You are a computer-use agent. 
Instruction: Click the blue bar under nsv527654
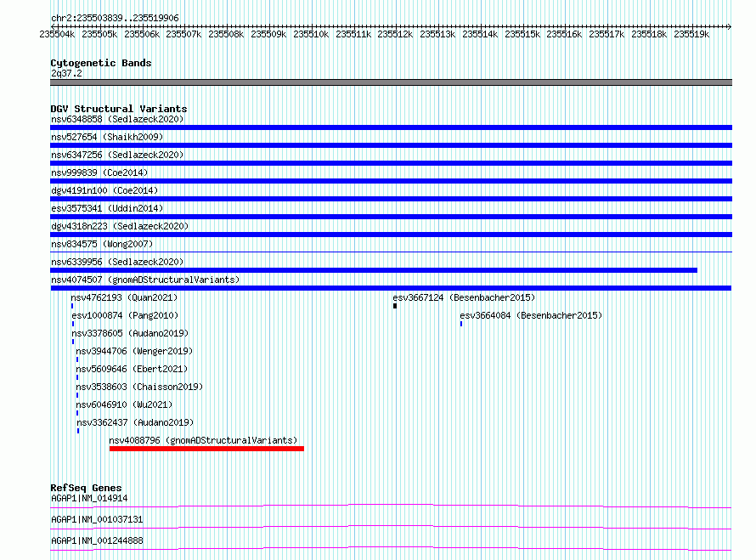point(391,145)
